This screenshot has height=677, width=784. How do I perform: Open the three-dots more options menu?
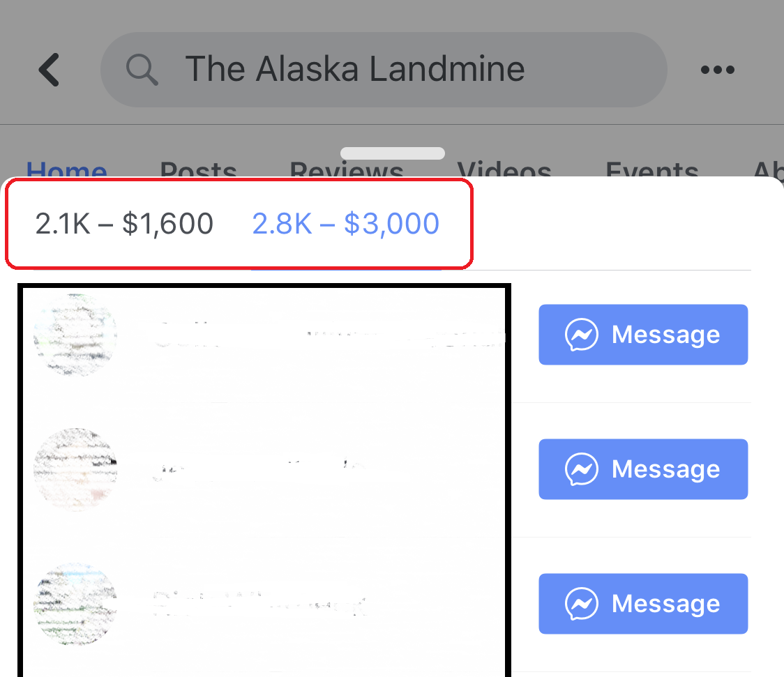(x=718, y=70)
